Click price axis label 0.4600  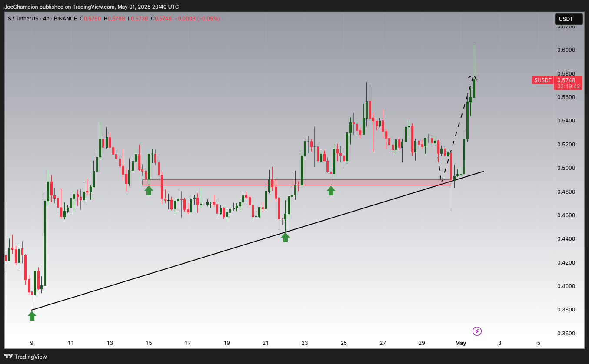point(566,215)
